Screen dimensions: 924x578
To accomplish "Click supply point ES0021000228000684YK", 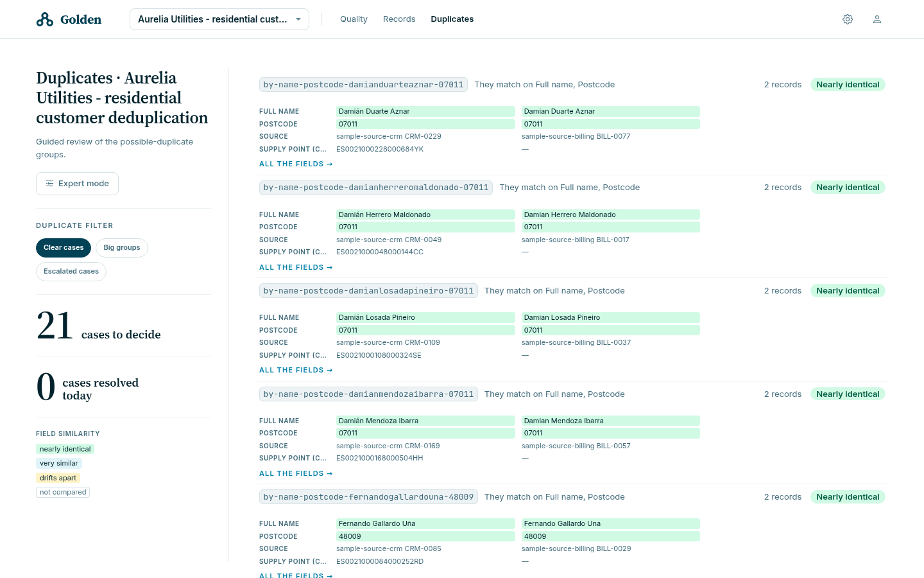I will tap(380, 150).
